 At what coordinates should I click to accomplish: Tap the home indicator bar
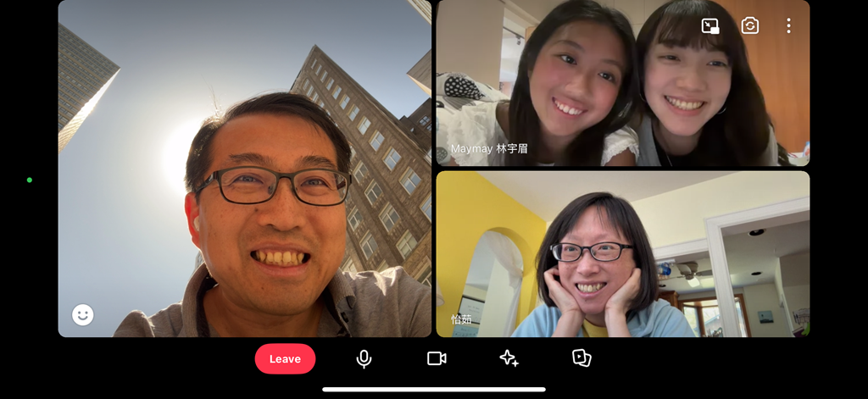coord(434,390)
